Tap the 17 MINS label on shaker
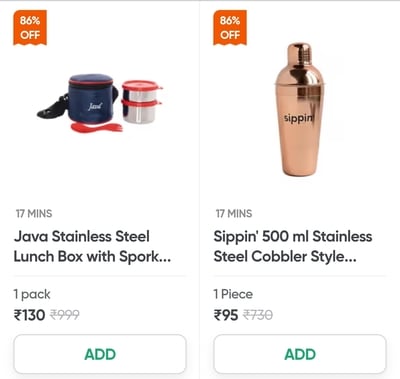 click(234, 213)
